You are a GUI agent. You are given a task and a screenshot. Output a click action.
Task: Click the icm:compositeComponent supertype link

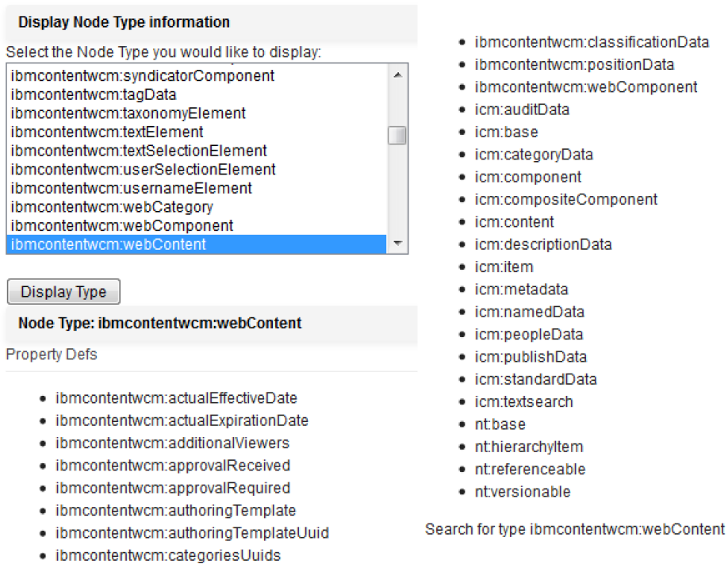(x=566, y=200)
